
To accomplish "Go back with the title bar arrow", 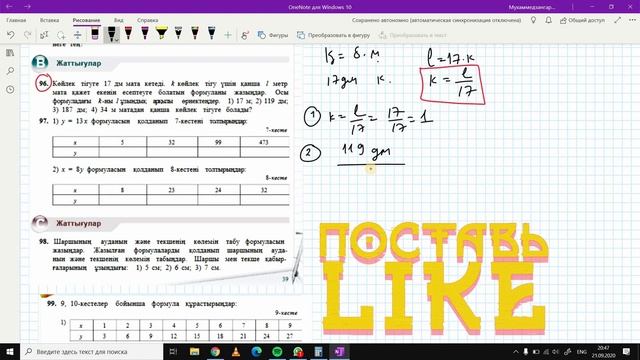I will (9, 7).
